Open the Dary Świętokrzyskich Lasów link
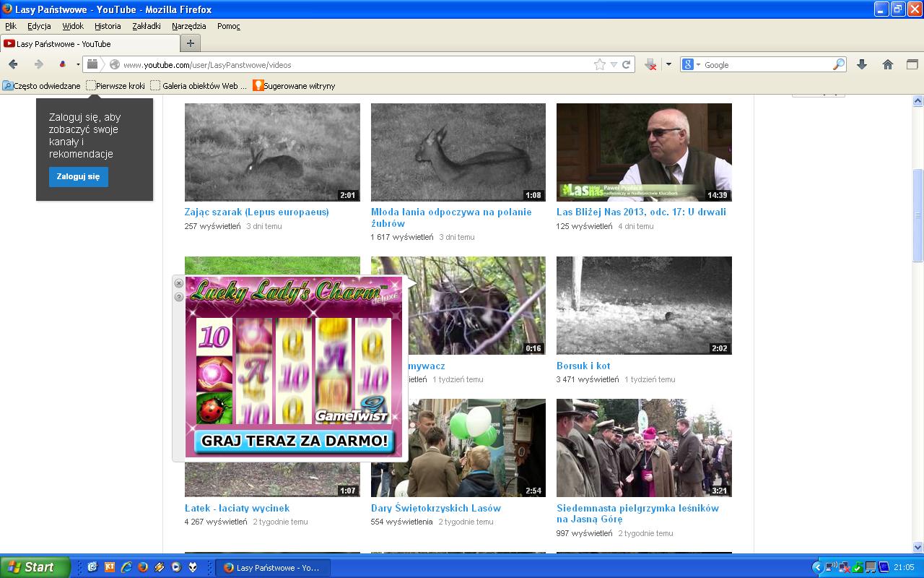Image resolution: width=924 pixels, height=578 pixels. tap(436, 508)
